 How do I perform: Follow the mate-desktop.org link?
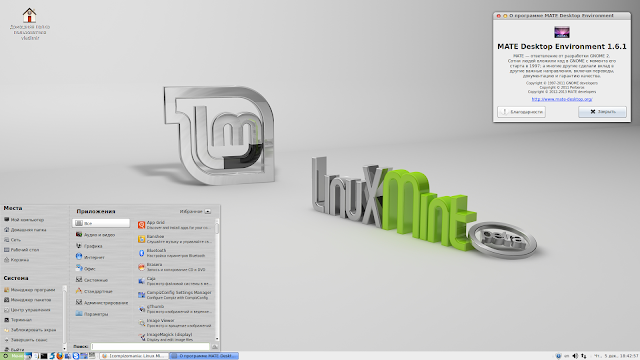click(x=562, y=99)
